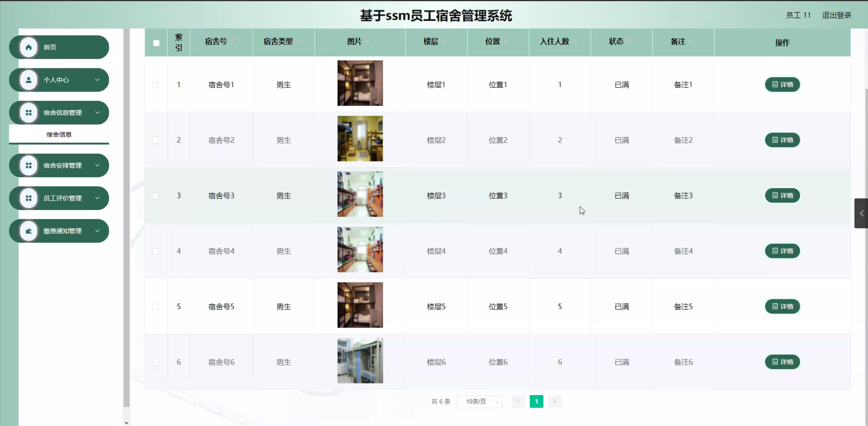Click the grid icon beside 员工评价管理
The height and width of the screenshot is (426, 868).
29,198
